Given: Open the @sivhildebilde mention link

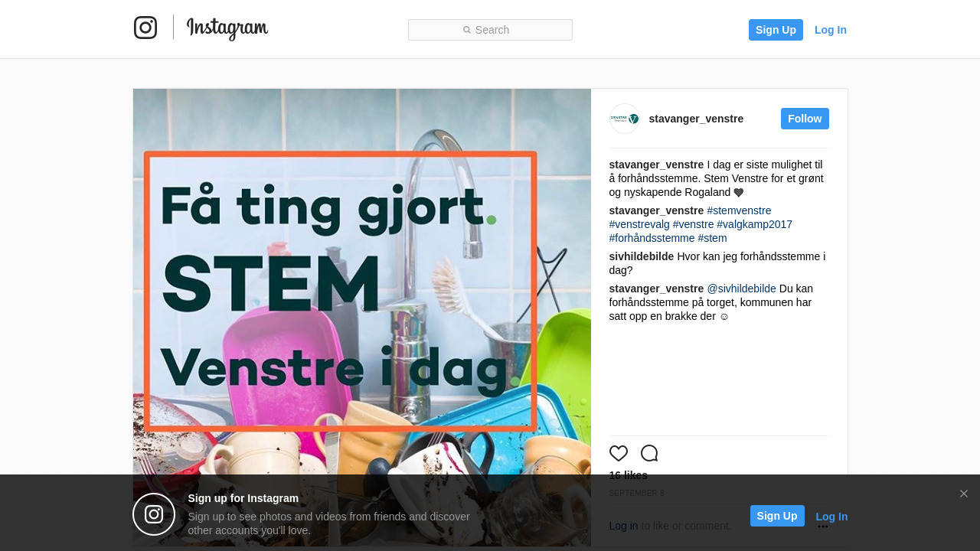Looking at the screenshot, I should (741, 289).
